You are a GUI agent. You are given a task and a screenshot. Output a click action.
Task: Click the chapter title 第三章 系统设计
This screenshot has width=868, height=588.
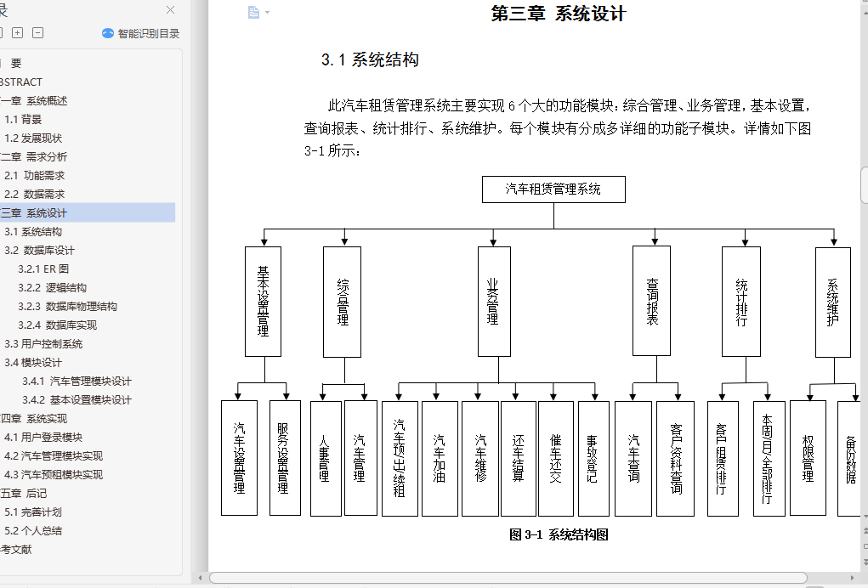558,14
